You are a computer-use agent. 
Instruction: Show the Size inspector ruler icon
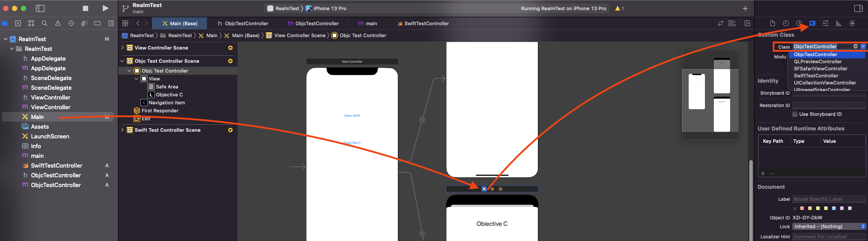click(x=839, y=23)
